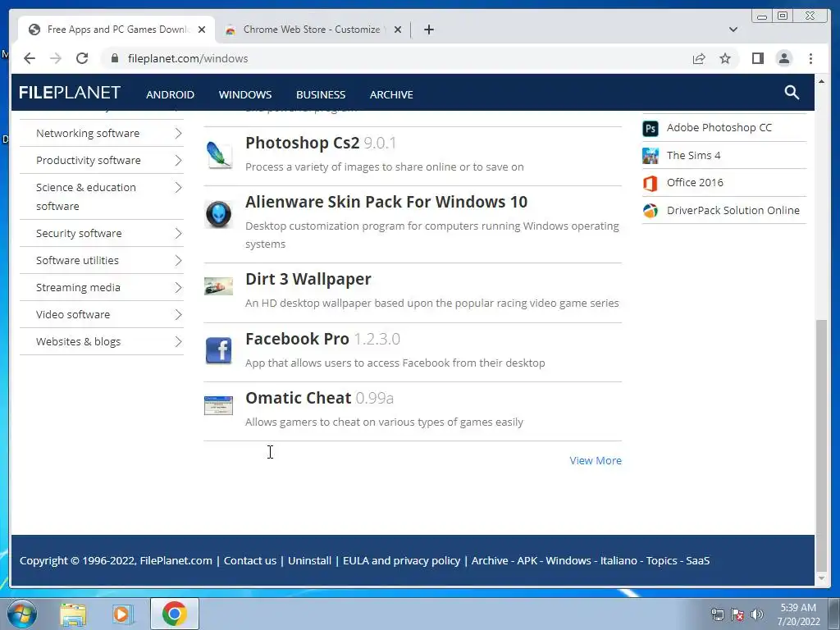
Task: Click the FILEPLANET logo
Action: tap(70, 93)
